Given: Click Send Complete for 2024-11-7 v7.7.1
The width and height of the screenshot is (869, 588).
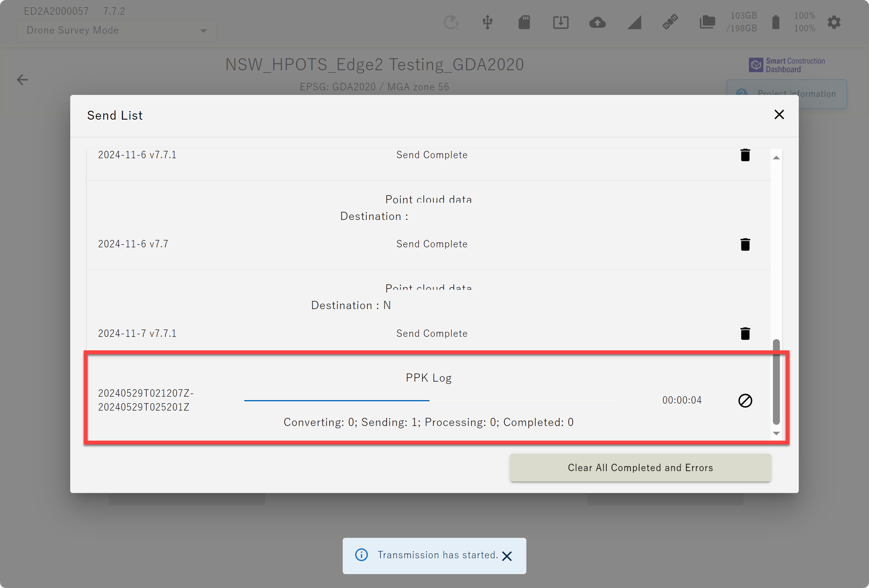Looking at the screenshot, I should click(x=432, y=333).
